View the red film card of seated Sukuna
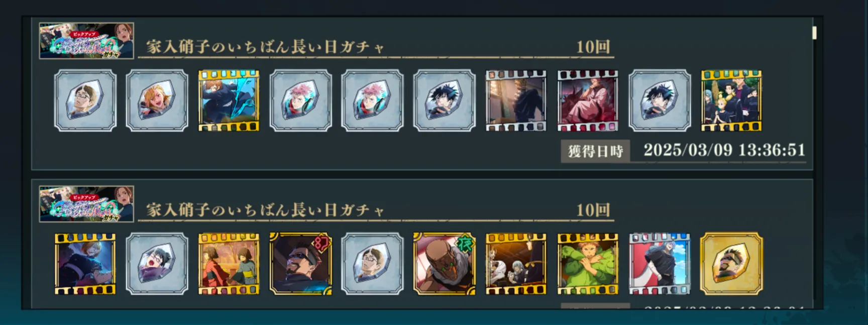 [588, 100]
